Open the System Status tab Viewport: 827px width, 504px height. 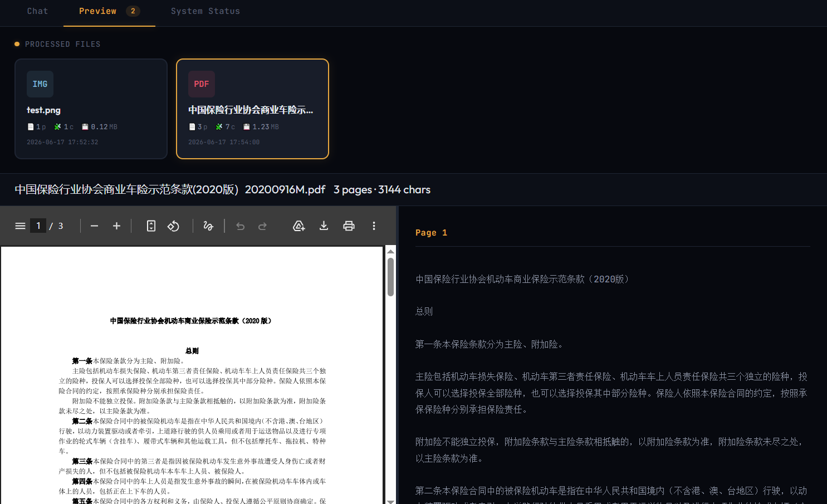pos(205,11)
